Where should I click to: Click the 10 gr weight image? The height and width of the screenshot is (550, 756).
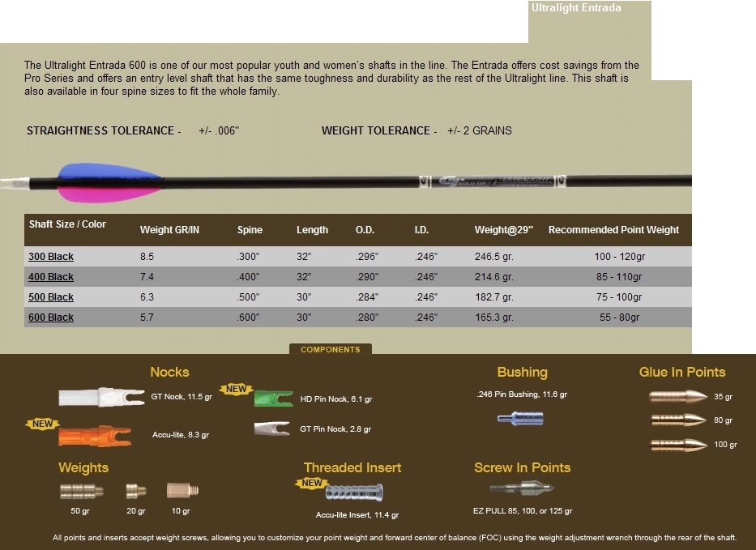(183, 490)
